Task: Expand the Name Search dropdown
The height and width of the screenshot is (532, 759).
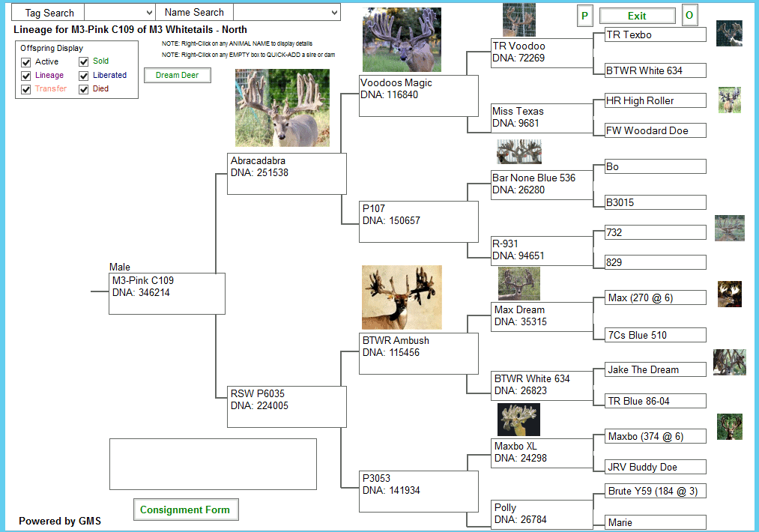Action: (286, 13)
